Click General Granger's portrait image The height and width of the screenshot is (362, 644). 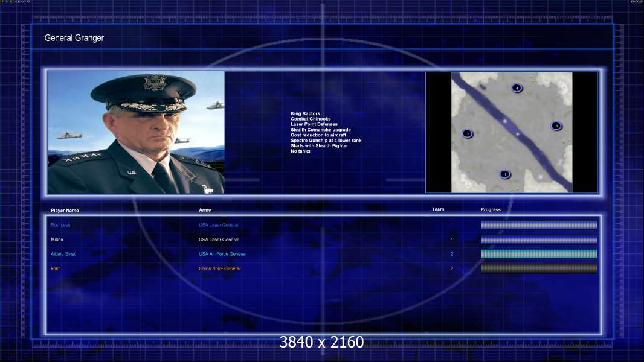[x=137, y=132]
